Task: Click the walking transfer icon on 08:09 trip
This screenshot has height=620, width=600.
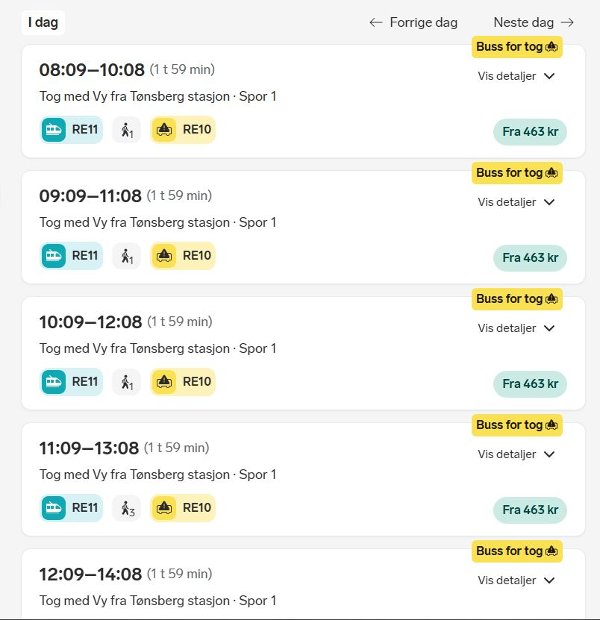Action: (x=127, y=130)
